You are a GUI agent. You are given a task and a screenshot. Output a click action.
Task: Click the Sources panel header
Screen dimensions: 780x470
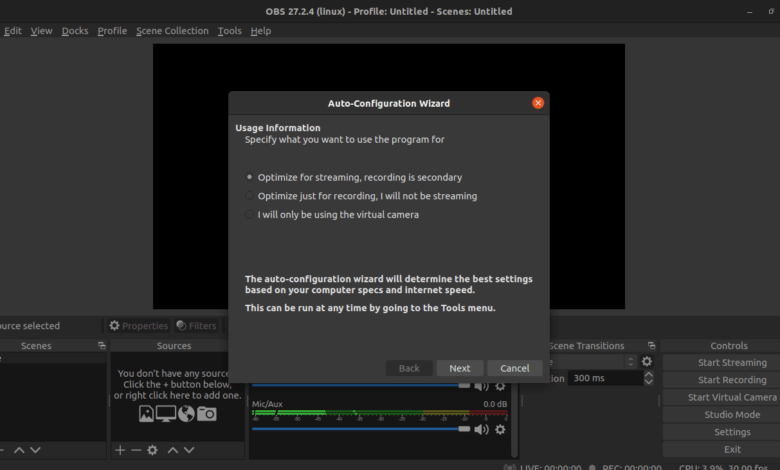[x=174, y=345]
